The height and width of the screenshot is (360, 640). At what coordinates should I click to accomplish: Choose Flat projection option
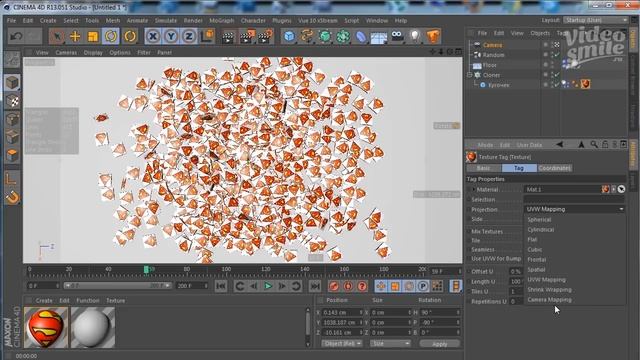pos(532,240)
